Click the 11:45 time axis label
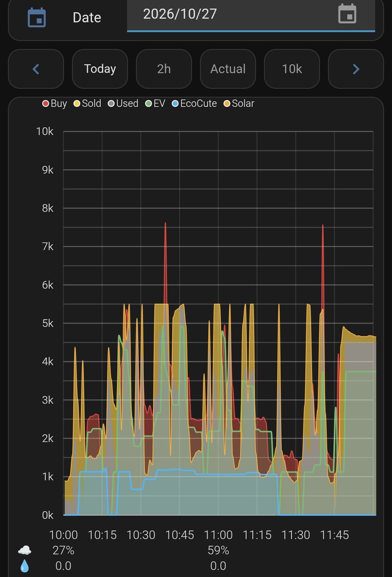This screenshot has width=392, height=577. [334, 535]
